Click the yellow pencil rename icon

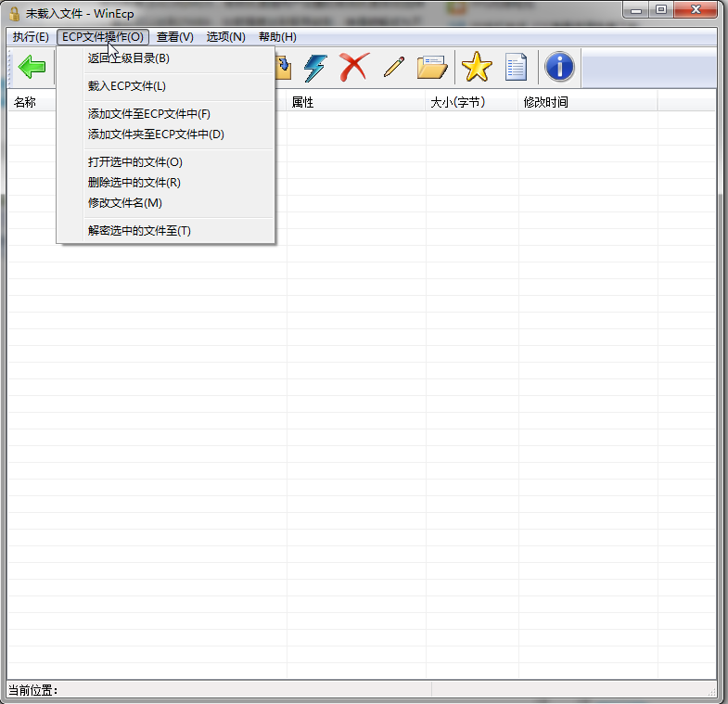pyautogui.click(x=394, y=67)
